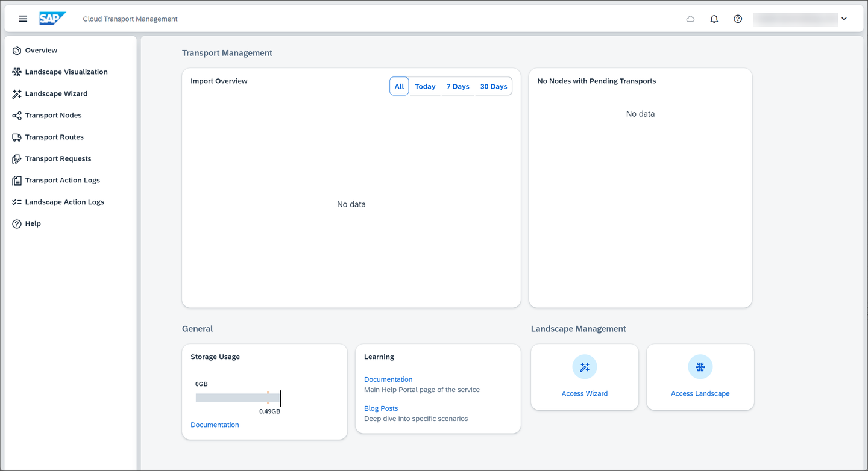Click 'Main Help Portal page of the service' text
The height and width of the screenshot is (471, 868).
coord(422,390)
